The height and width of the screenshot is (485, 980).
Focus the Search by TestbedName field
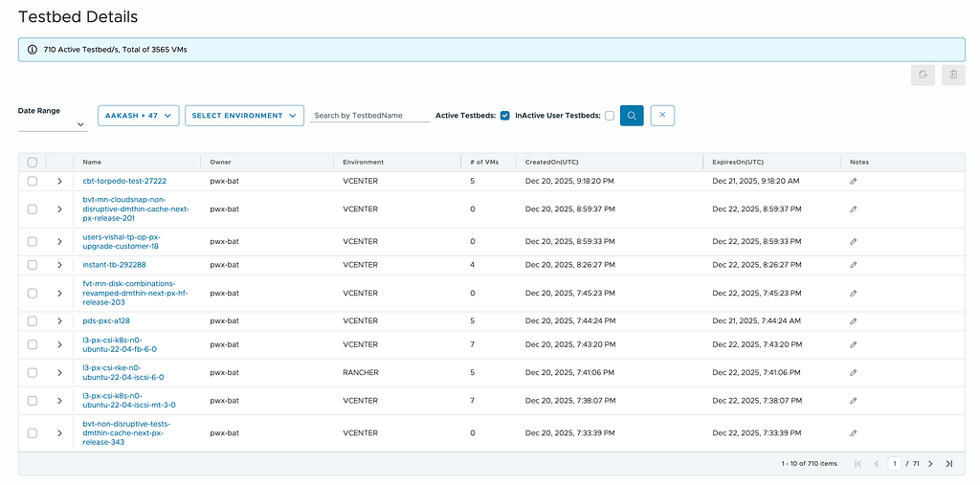[x=370, y=116]
